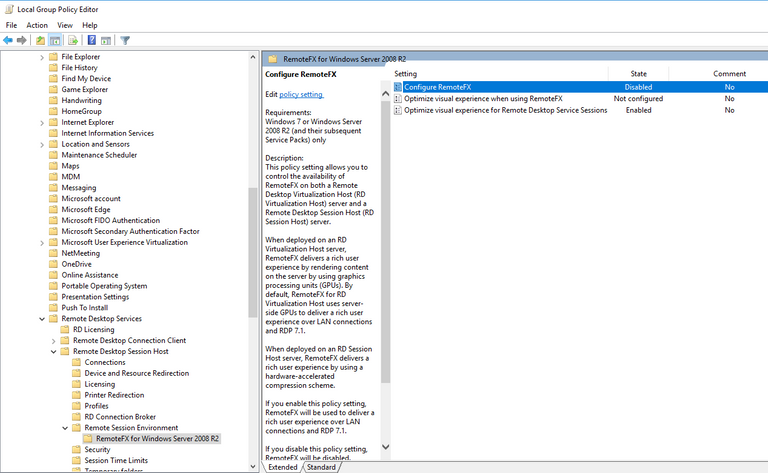Viewport: 768px width, 473px height.
Task: Click the OneDrive folder icon
Action: coord(53,264)
